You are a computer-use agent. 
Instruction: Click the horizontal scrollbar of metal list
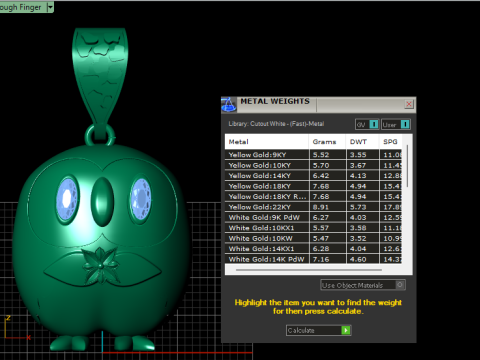click(309, 270)
